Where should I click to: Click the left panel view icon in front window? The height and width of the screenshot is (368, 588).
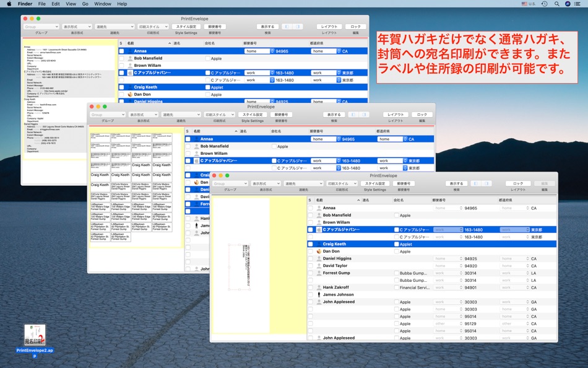coord(477,183)
